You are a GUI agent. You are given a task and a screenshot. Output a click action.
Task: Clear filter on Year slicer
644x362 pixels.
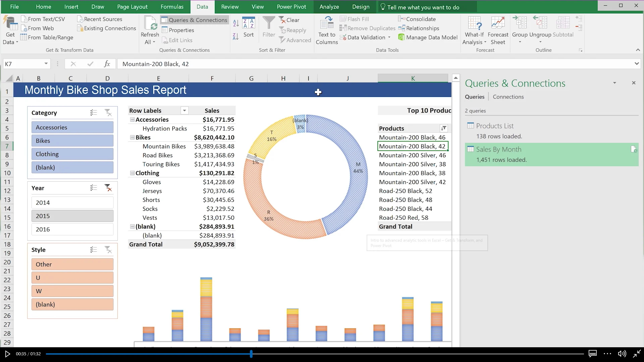click(108, 188)
